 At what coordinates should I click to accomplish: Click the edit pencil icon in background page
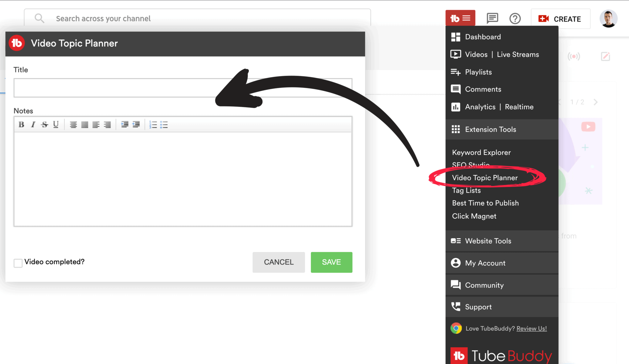(x=606, y=56)
